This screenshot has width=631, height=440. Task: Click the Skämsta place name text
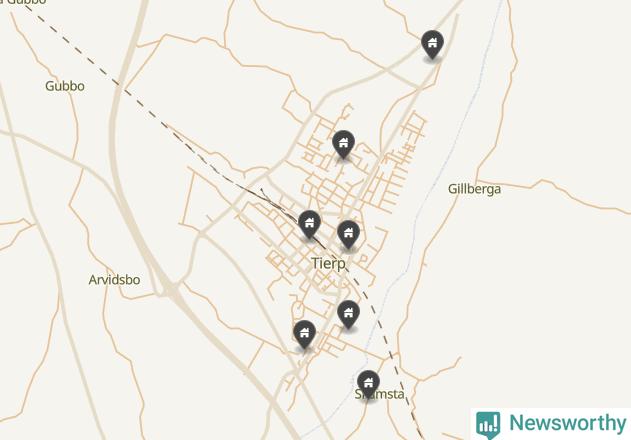[x=379, y=394]
